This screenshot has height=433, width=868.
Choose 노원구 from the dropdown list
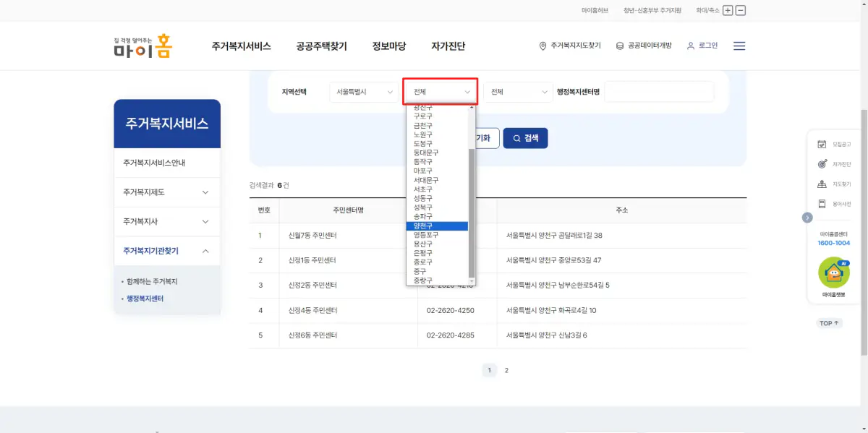click(x=438, y=134)
